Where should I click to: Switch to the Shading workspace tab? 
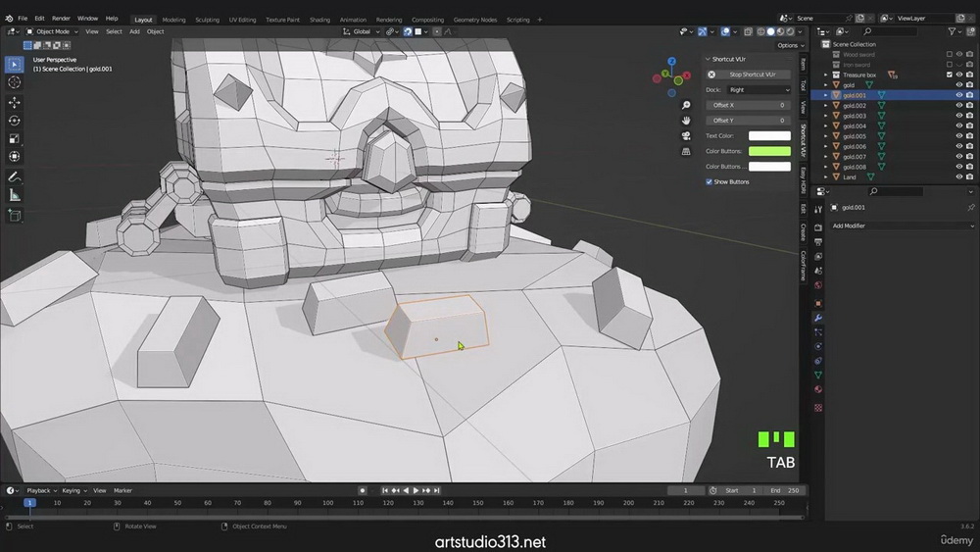click(x=319, y=20)
